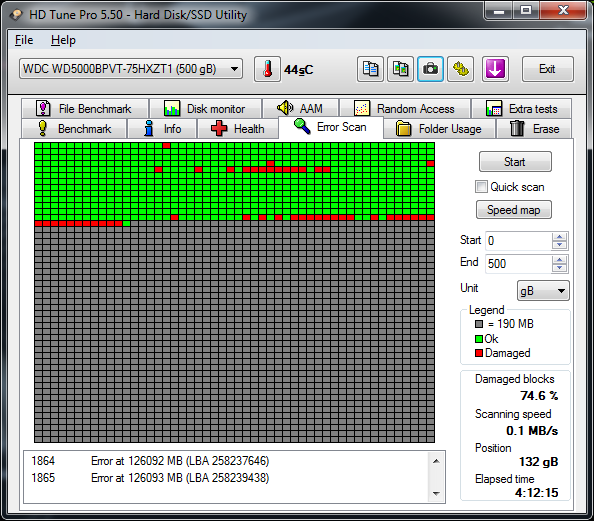Copy text results to clipboard icon

[370, 69]
